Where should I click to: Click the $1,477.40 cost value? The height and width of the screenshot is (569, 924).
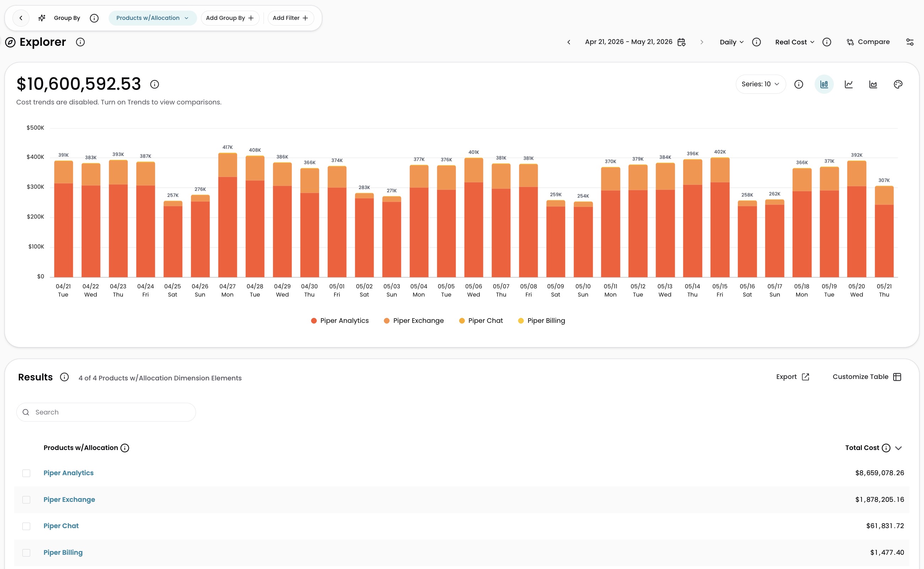coord(887,552)
